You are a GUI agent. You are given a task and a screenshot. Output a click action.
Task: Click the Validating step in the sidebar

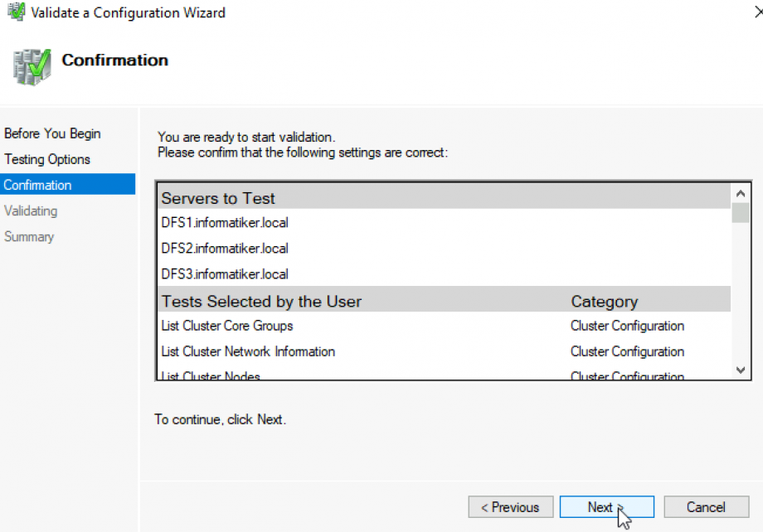coord(31,210)
